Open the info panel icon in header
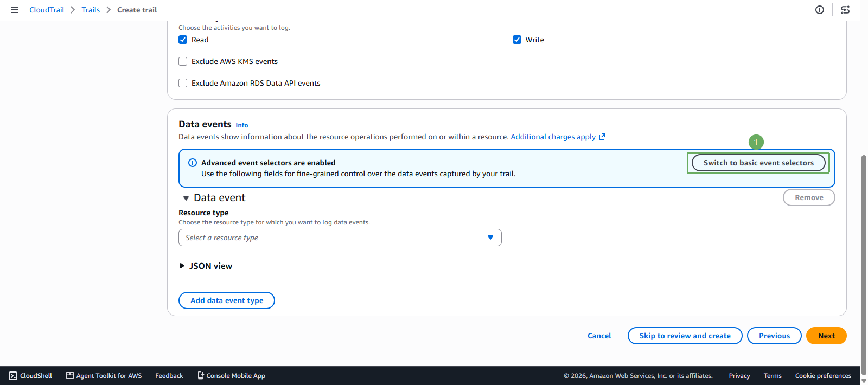 point(820,10)
